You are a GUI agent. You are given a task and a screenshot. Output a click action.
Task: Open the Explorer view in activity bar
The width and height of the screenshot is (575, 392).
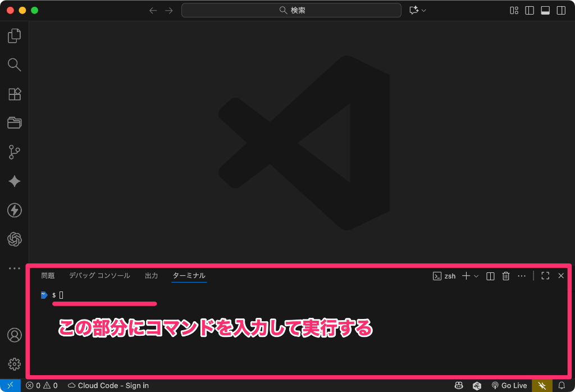coord(14,35)
